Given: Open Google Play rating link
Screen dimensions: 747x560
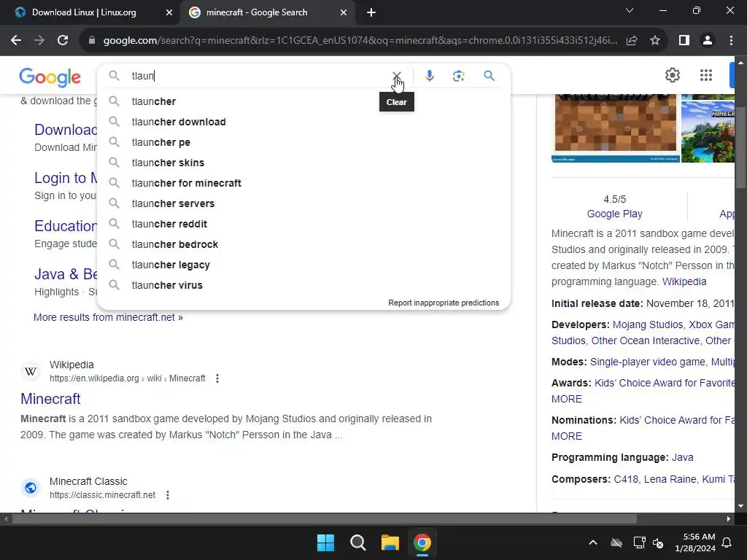Looking at the screenshot, I should point(614,214).
